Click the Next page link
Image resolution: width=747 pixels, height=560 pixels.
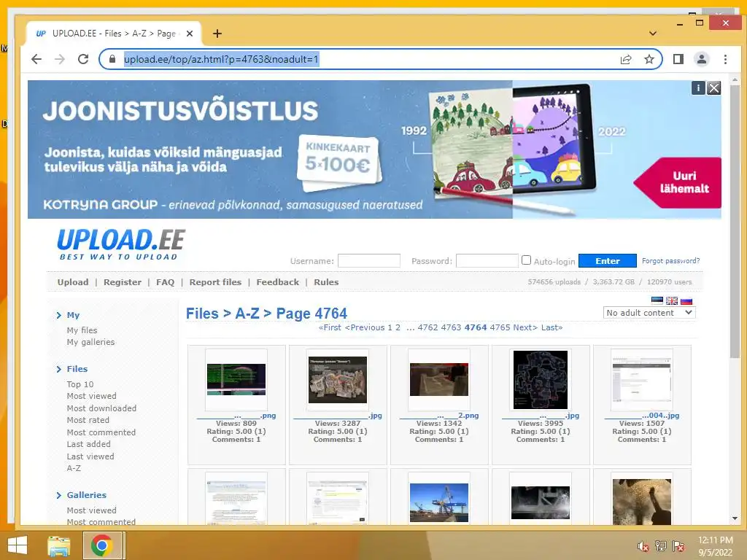[x=525, y=327]
